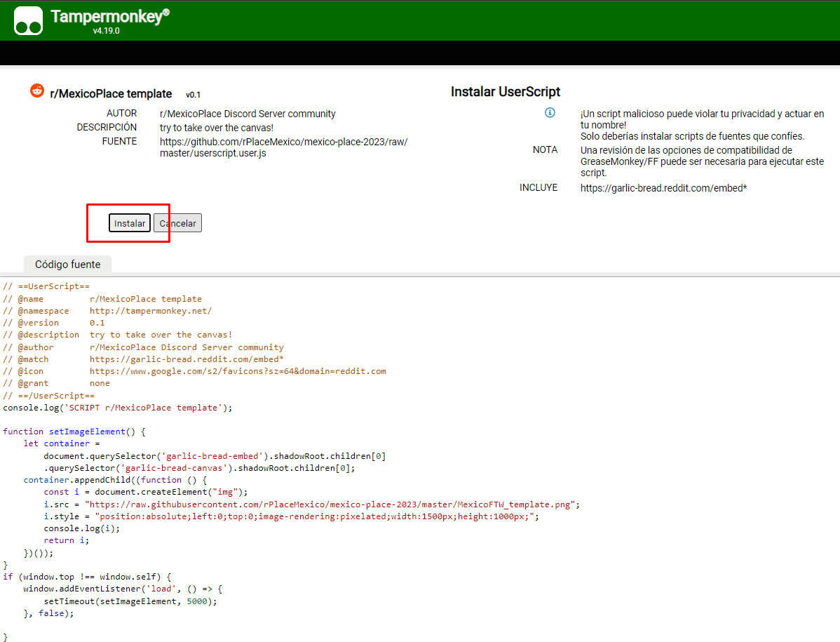
Task: Click the @name code line
Action: click(x=102, y=298)
